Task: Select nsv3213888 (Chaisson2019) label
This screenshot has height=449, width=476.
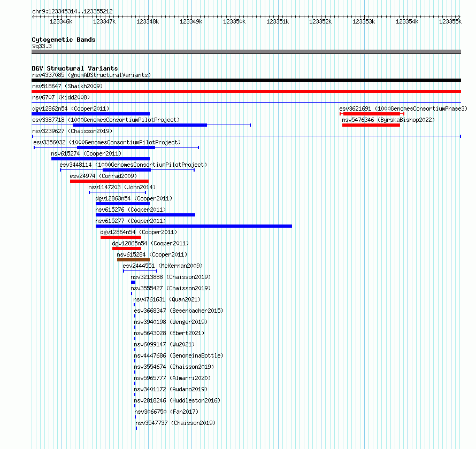Action: 171,277
